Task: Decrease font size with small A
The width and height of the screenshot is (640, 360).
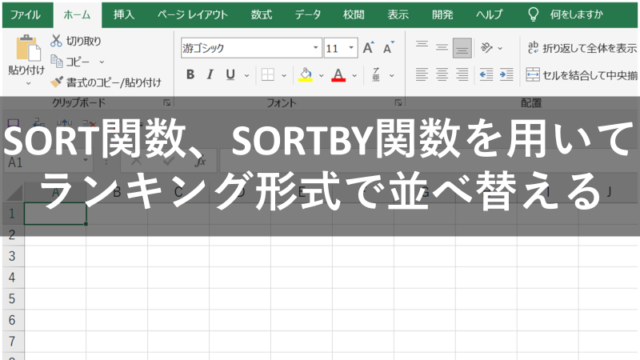Action: [388, 48]
